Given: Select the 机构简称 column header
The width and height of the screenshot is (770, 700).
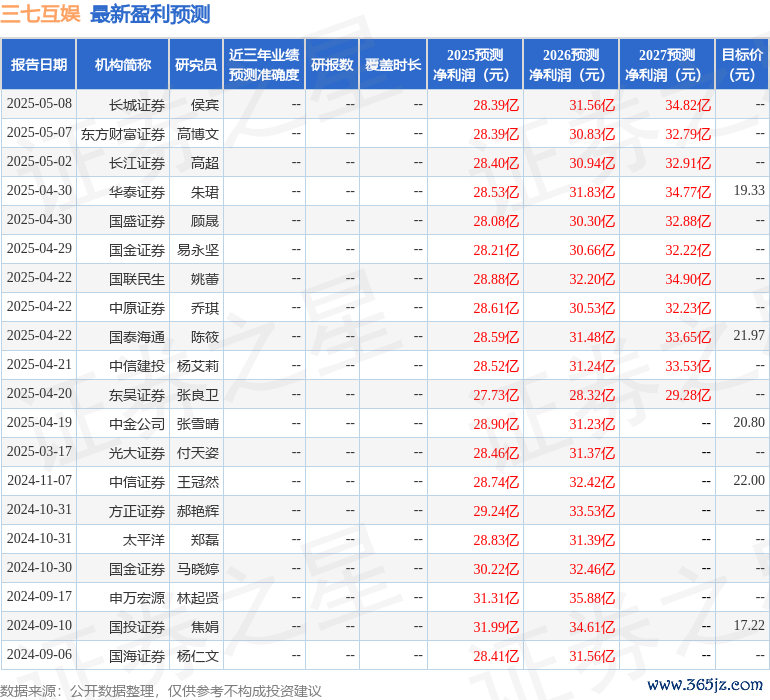Looking at the screenshot, I should [x=123, y=64].
